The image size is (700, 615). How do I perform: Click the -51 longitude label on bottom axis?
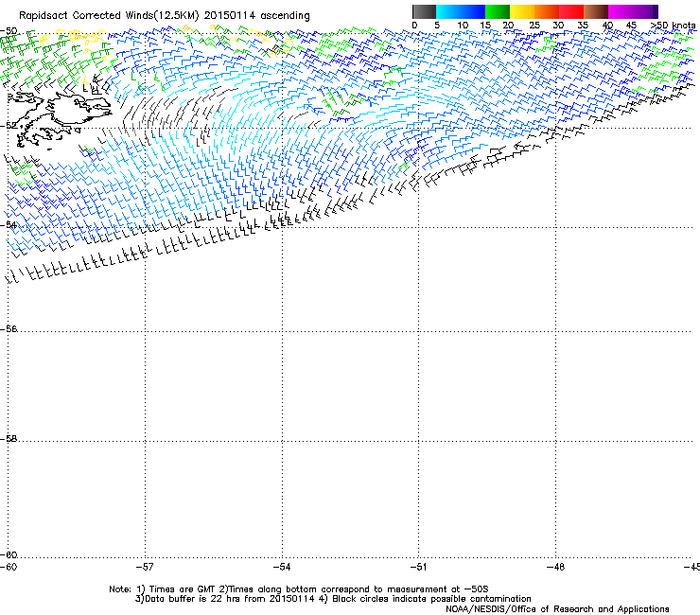coord(419,567)
